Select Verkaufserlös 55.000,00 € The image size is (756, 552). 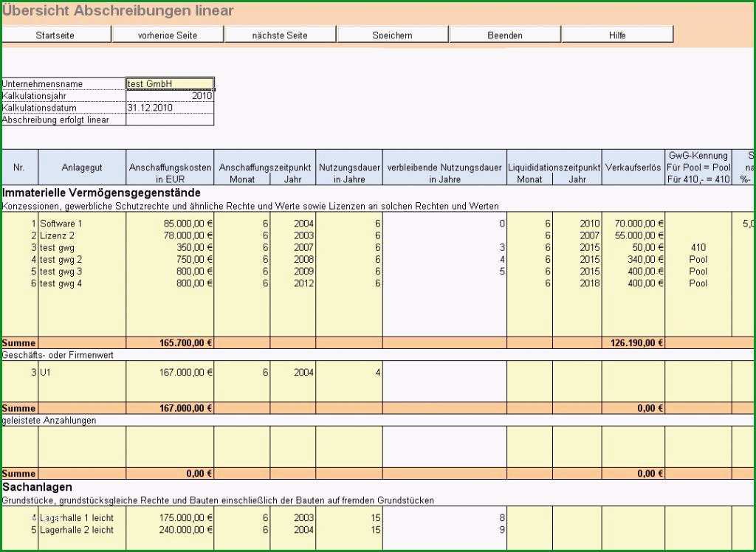pyautogui.click(x=633, y=235)
